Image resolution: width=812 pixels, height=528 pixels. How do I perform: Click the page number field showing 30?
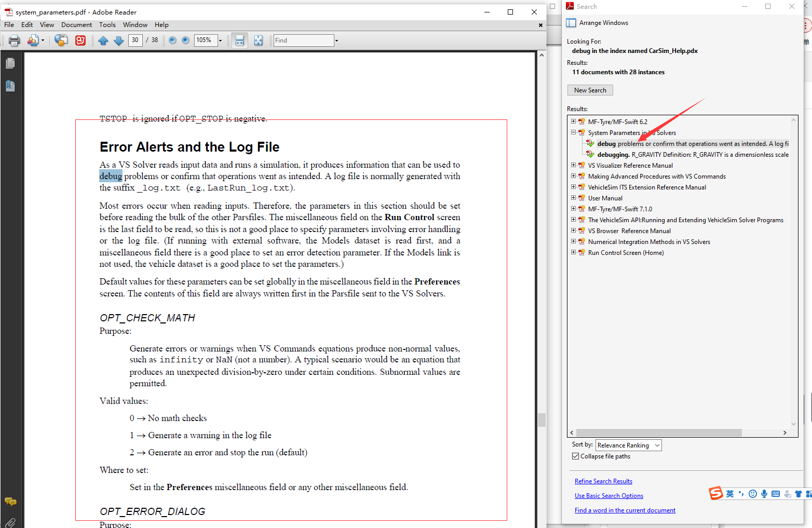(x=136, y=40)
